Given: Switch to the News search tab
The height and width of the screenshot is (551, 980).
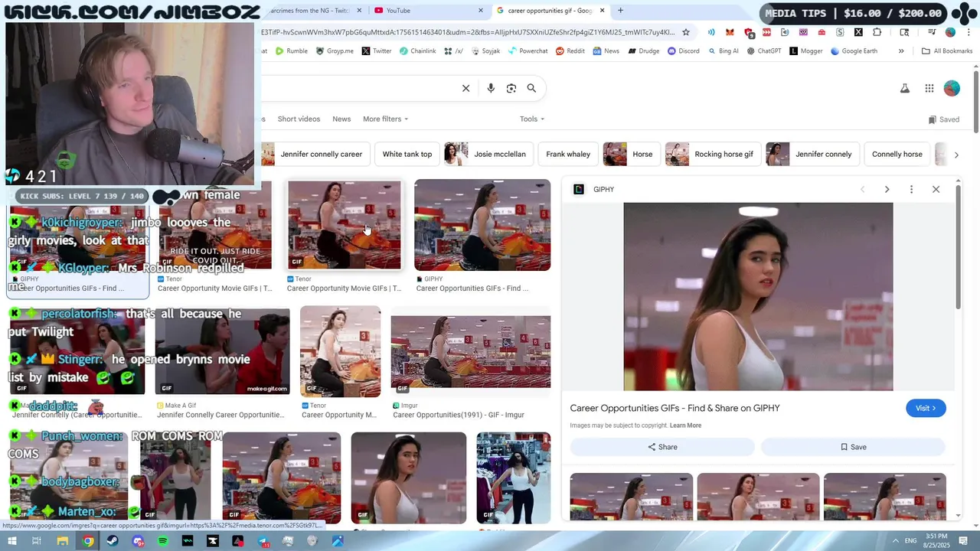Looking at the screenshot, I should click(x=341, y=119).
